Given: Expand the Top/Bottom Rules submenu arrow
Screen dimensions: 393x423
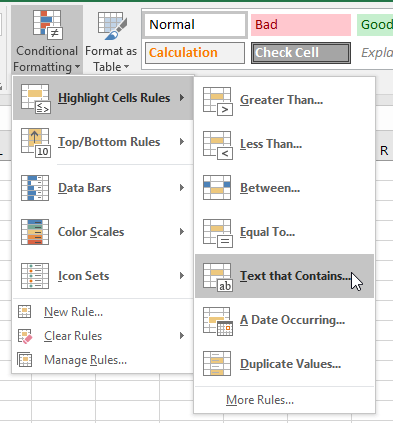Looking at the screenshot, I should click(x=182, y=142).
